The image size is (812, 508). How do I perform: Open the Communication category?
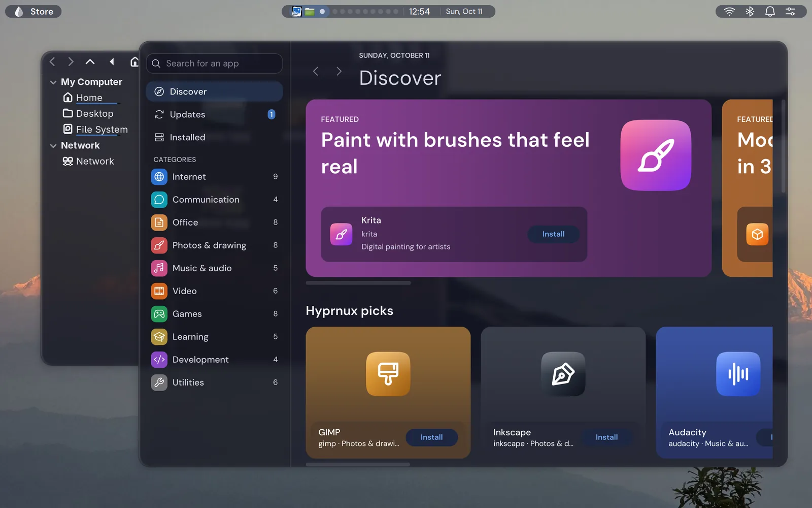(214, 200)
